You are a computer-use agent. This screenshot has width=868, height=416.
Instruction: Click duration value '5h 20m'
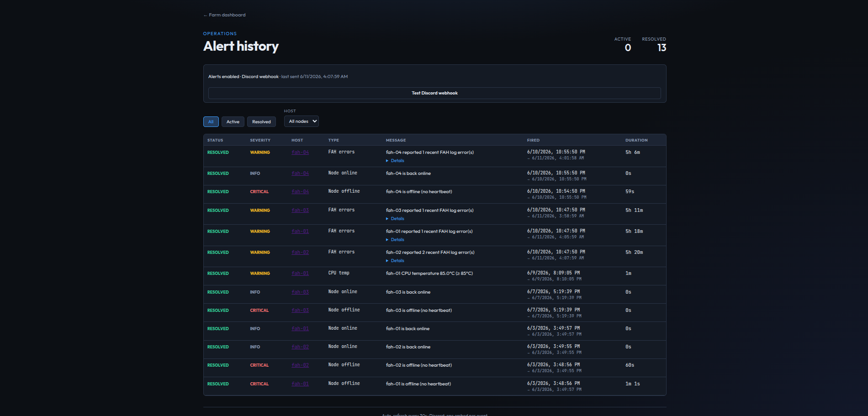(x=634, y=253)
